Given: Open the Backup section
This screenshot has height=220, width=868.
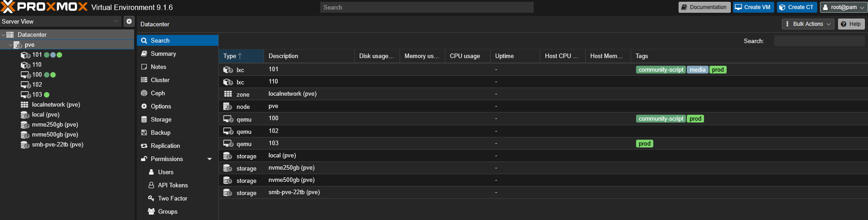Looking at the screenshot, I should coord(178,132).
